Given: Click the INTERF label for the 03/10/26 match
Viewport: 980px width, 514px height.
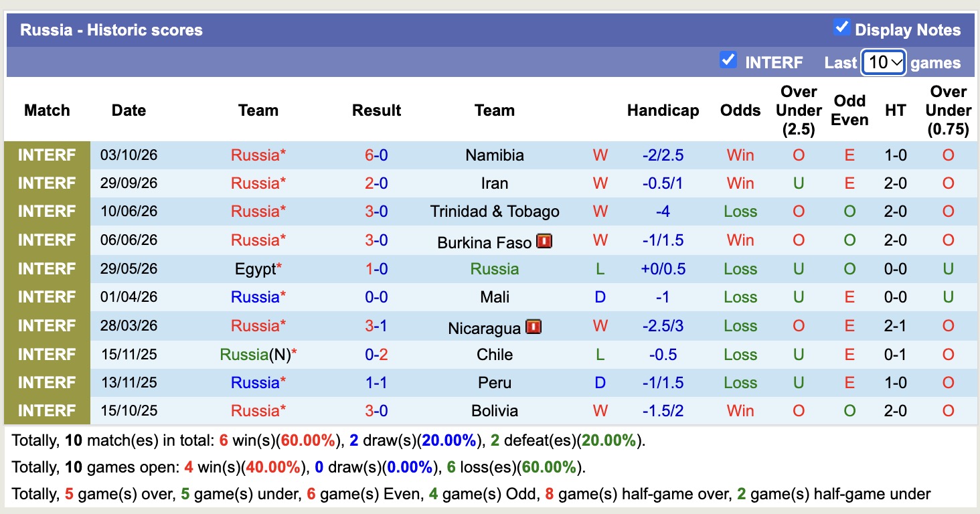Looking at the screenshot, I should click(x=47, y=155).
